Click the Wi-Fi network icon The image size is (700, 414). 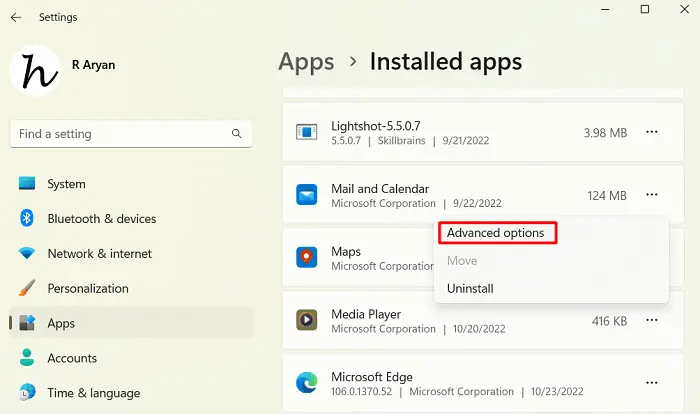[27, 253]
